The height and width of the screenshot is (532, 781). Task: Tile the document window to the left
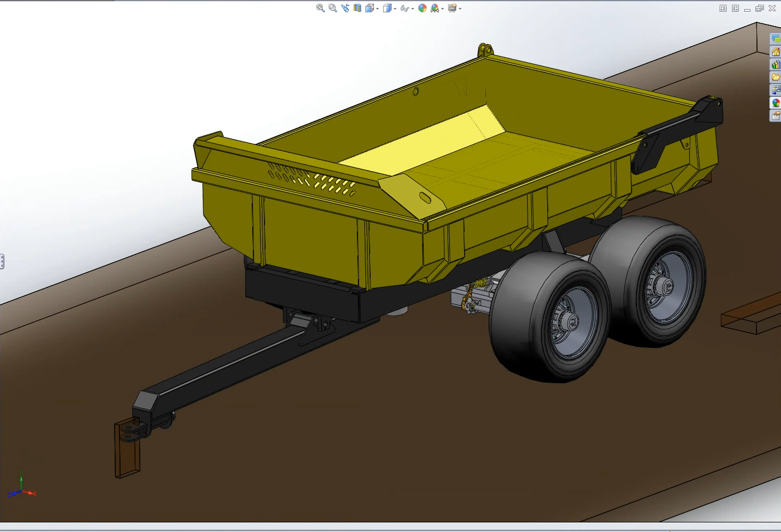pyautogui.click(x=723, y=8)
